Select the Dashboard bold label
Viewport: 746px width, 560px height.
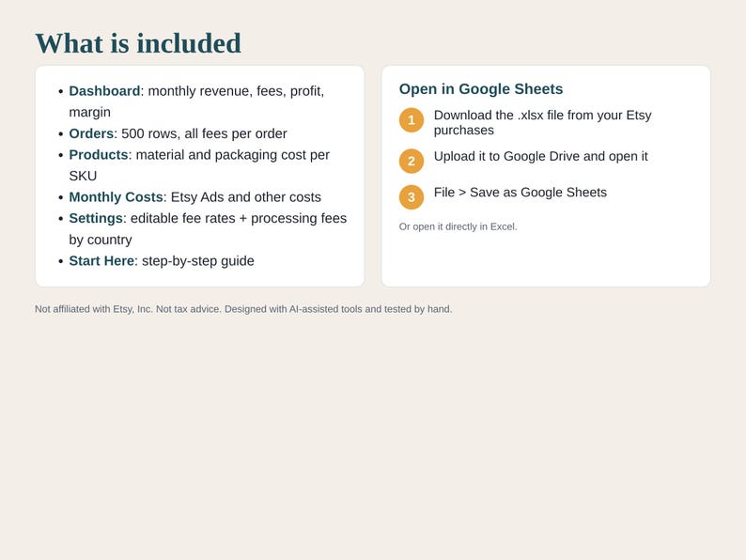104,91
